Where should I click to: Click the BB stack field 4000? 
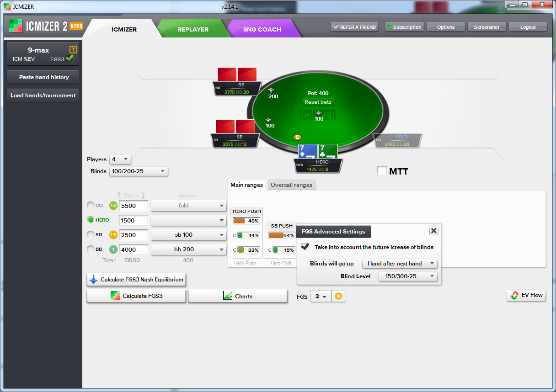pos(134,249)
